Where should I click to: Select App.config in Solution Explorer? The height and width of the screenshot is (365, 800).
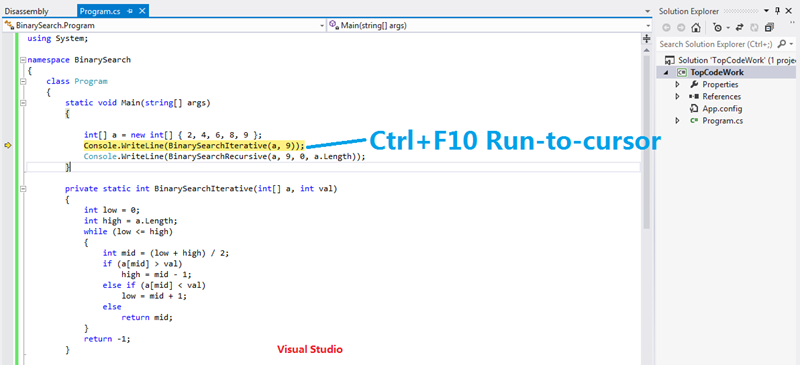tap(722, 109)
